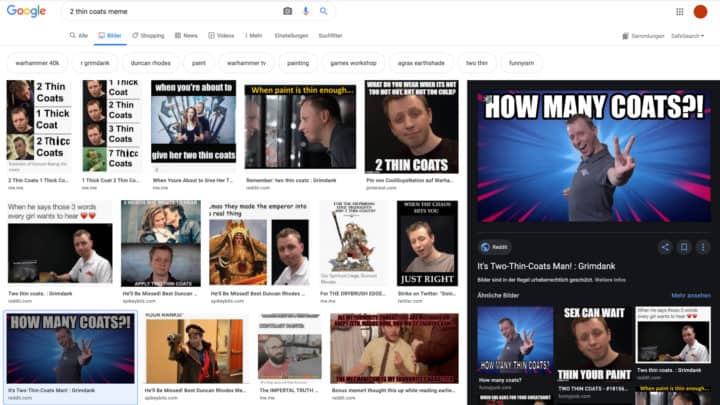Screen dimensions: 720x405
Task: Search by image using camera icon
Action: point(287,11)
